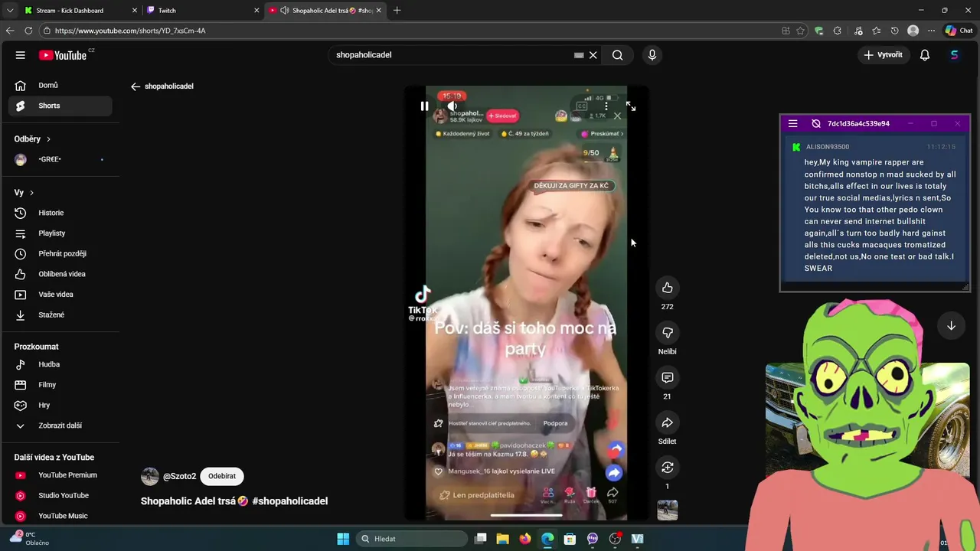The image size is (980, 551).
Task: Add page to favorites star
Action: [x=800, y=31]
